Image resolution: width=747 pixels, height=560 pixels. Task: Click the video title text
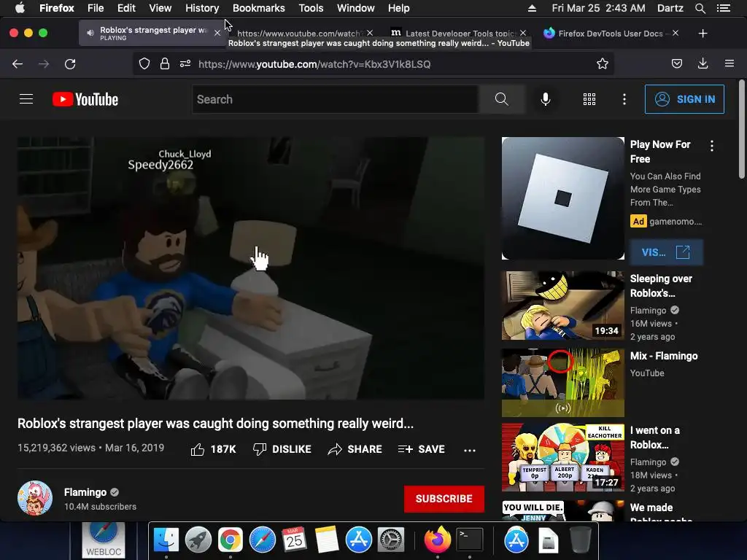coord(215,424)
